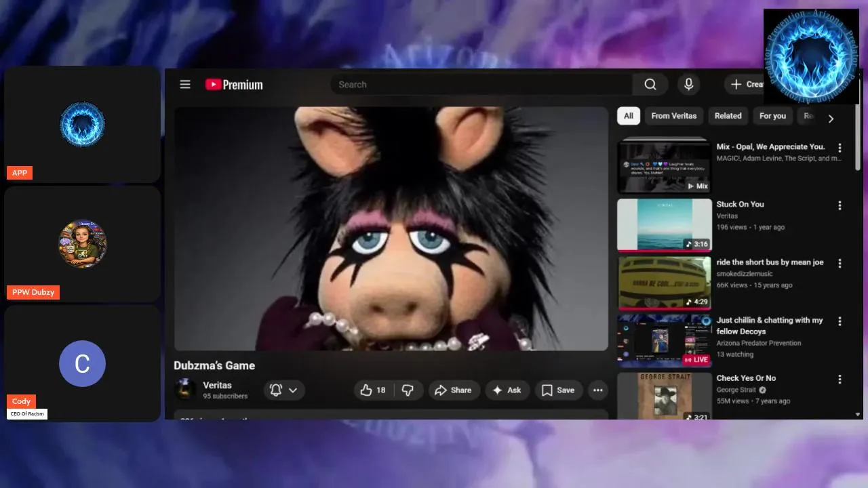The height and width of the screenshot is (488, 868).
Task: Click the video player area
Action: tap(391, 229)
